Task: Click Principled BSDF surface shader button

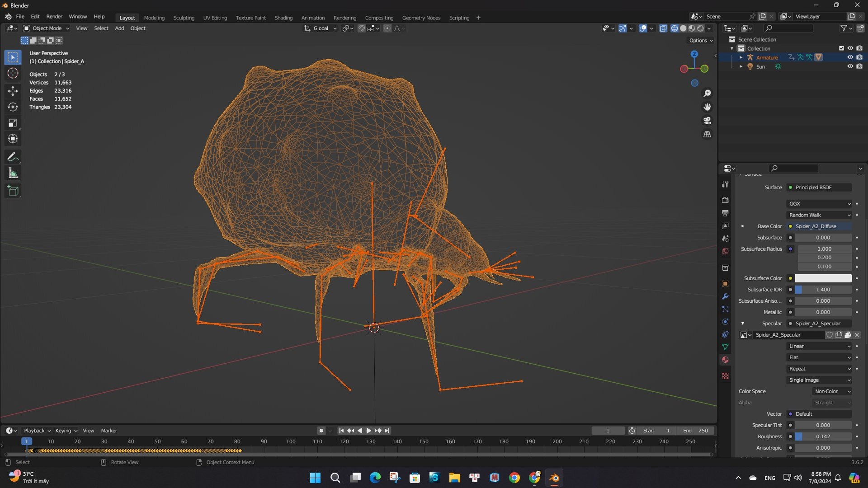Action: coord(819,188)
